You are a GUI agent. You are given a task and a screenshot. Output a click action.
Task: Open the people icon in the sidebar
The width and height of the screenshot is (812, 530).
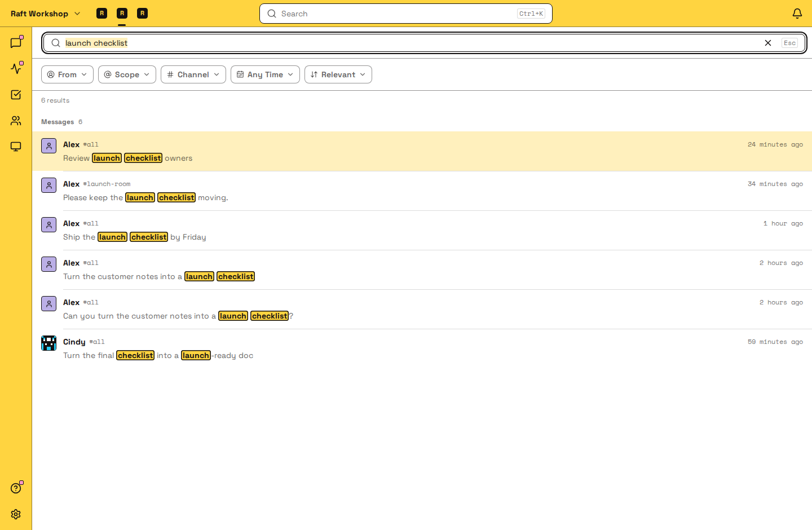(16, 121)
